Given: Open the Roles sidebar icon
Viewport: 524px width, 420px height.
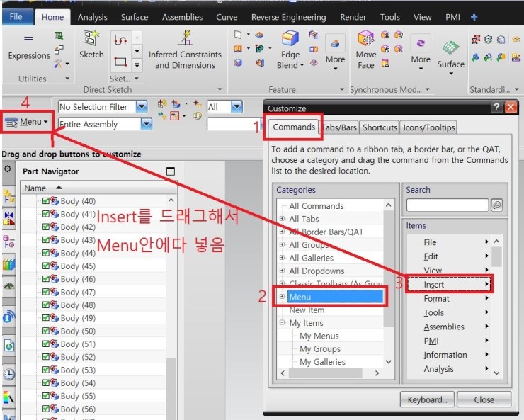Looking at the screenshot, I should pos(8,397).
